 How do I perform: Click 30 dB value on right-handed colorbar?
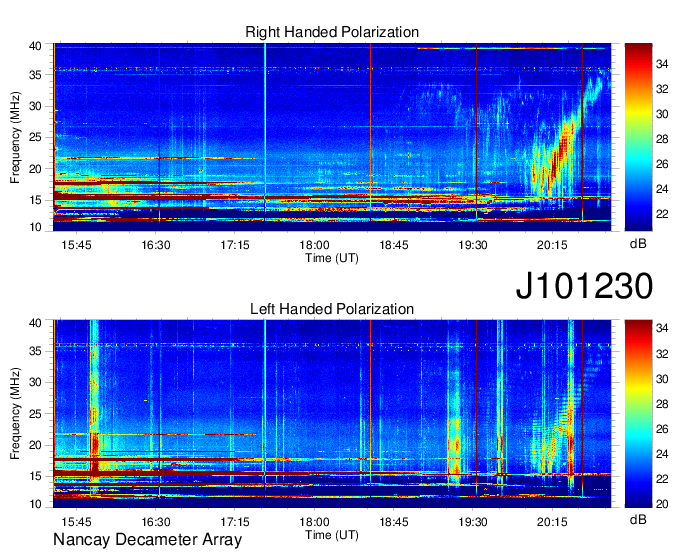(662, 114)
